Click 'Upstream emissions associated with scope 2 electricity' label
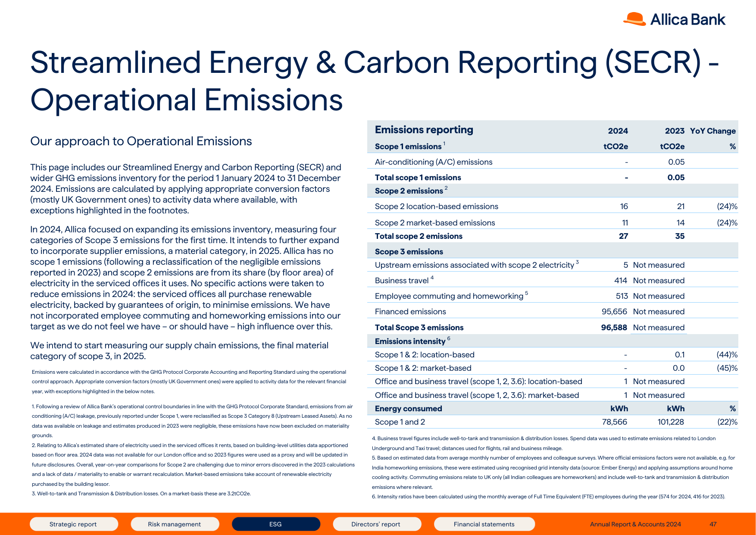Viewport: 756px width, 535px height. point(475,265)
